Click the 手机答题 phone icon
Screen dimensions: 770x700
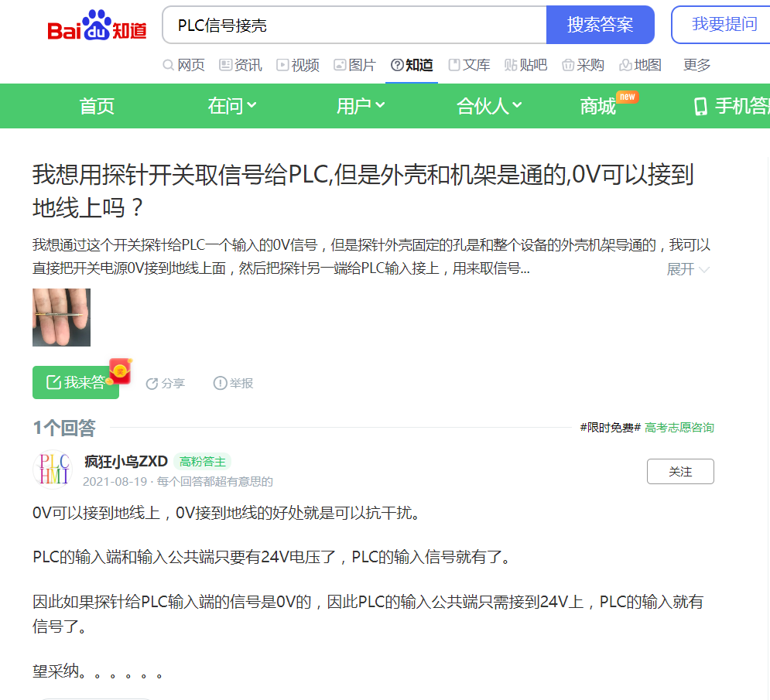[x=700, y=106]
